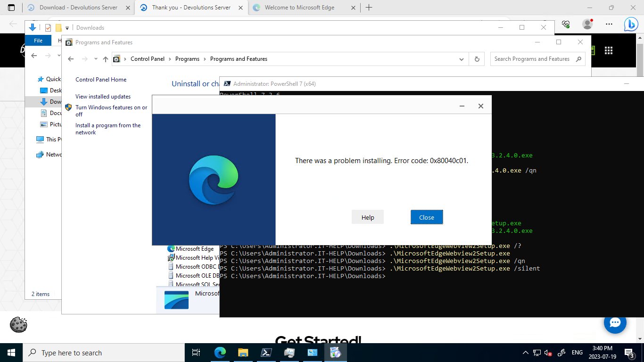Refresh the Programs and Features window

click(x=477, y=59)
